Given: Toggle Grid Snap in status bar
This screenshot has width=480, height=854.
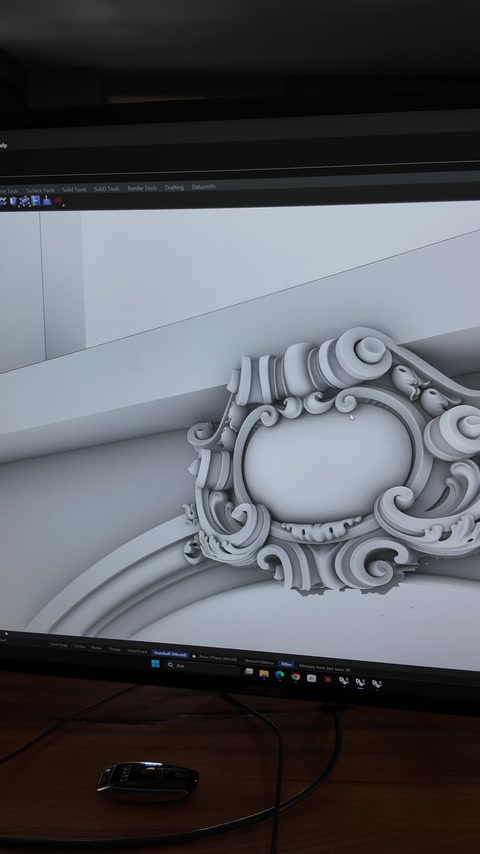Looking at the screenshot, I should tap(59, 645).
